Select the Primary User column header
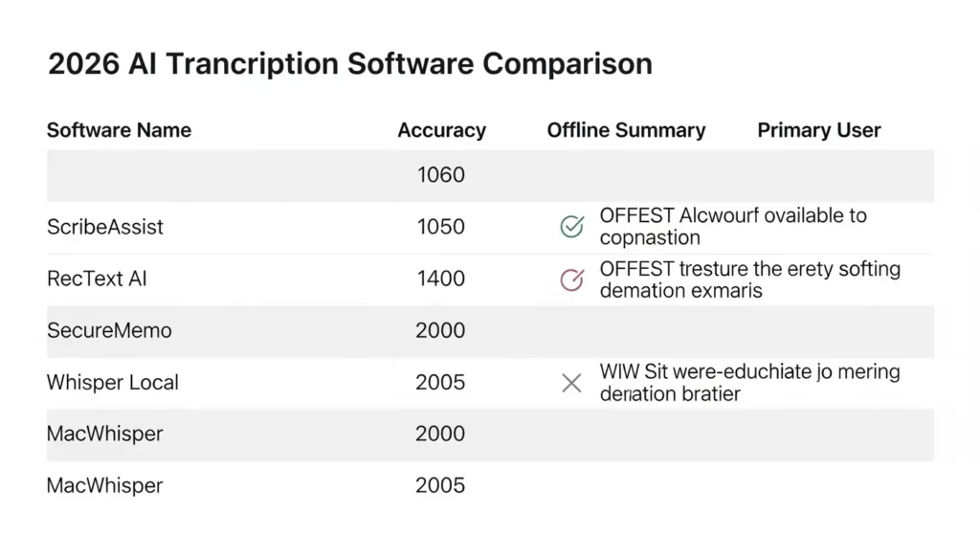 point(819,131)
